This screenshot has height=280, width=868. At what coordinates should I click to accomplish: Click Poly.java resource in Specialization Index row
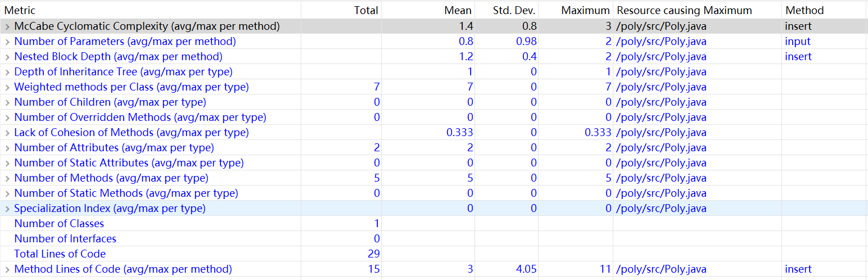661,209
